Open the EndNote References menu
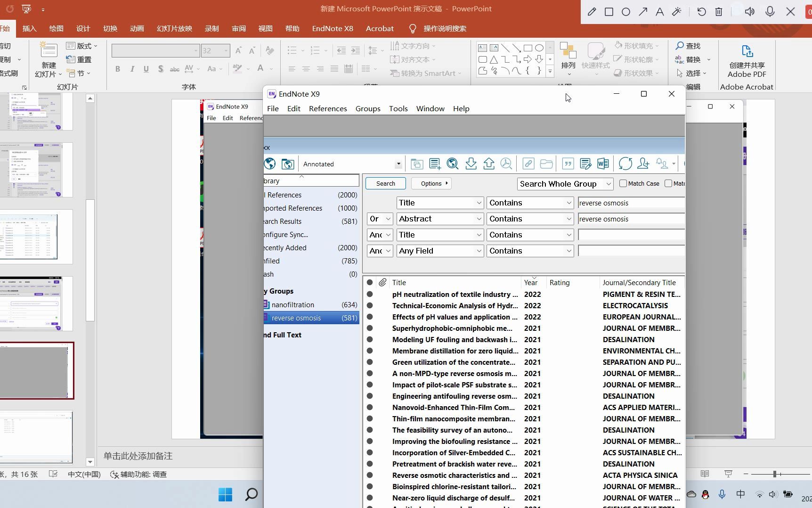The width and height of the screenshot is (812, 508). [328, 108]
